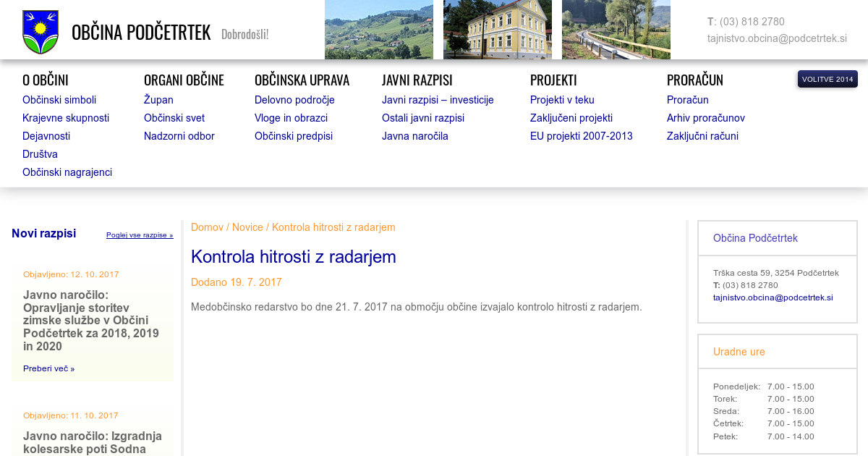868x456 pixels.
Task: Click the header email address
Action: click(x=777, y=38)
